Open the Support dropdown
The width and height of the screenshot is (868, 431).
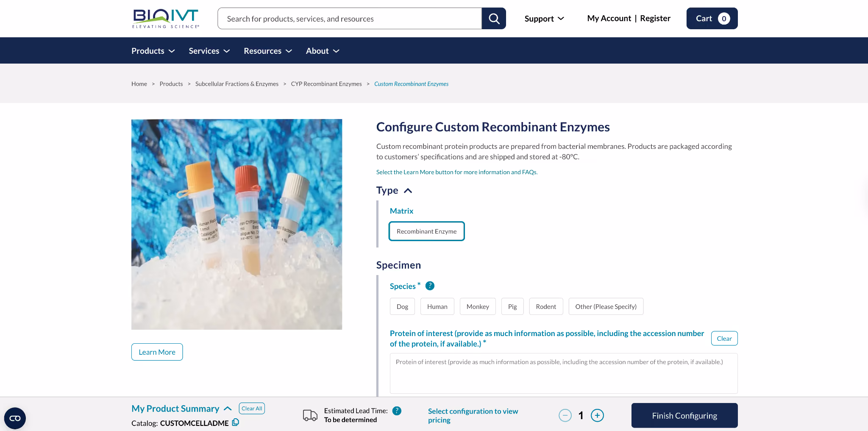point(544,19)
